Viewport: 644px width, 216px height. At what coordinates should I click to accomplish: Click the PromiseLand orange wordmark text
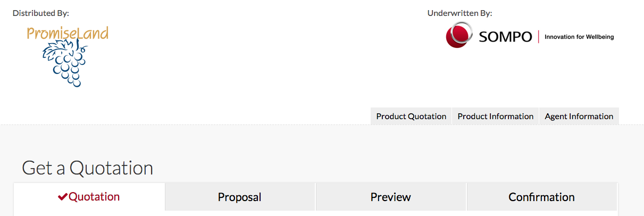(x=68, y=34)
